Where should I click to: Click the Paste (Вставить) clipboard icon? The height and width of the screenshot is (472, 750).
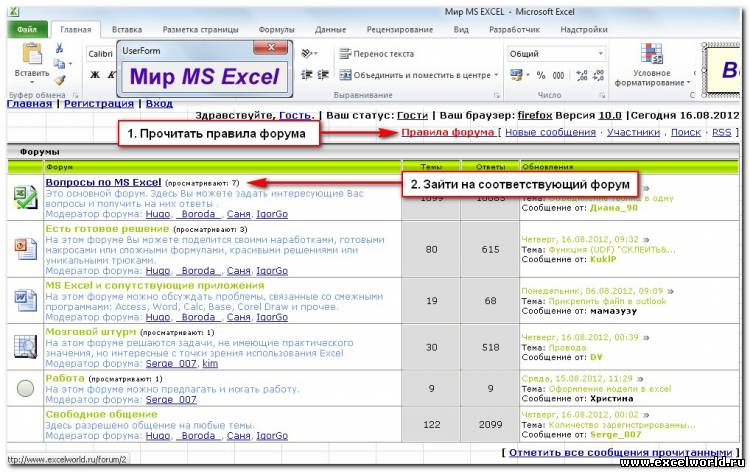(x=32, y=54)
